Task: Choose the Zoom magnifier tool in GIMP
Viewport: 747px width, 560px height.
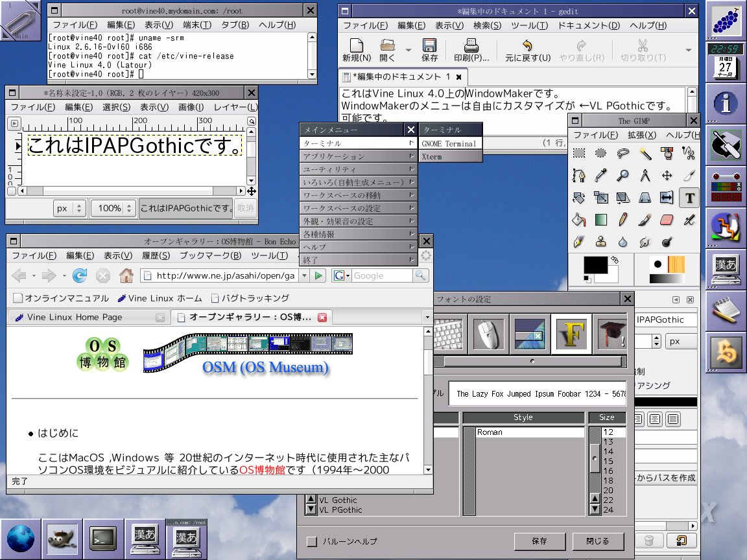Action: 622,176
